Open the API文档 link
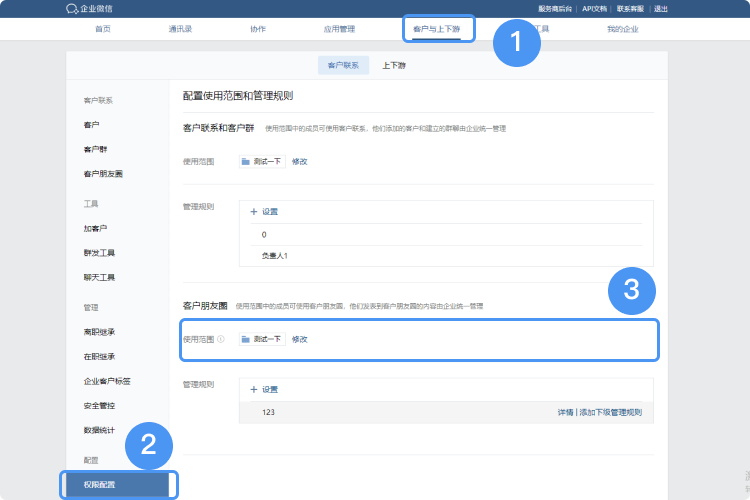 coord(595,8)
